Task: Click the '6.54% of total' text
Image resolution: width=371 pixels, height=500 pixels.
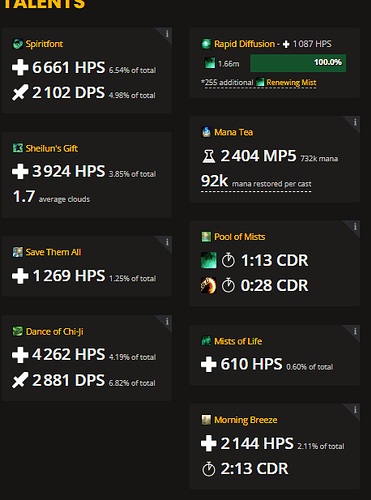Action: pyautogui.click(x=132, y=70)
